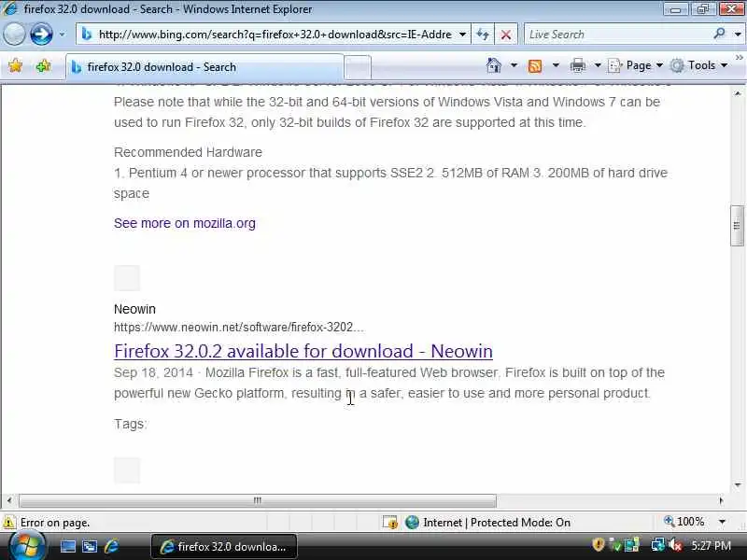The image size is (747, 560).
Task: Select the firefox 32.0 downloa... taskbar button
Action: click(x=224, y=547)
